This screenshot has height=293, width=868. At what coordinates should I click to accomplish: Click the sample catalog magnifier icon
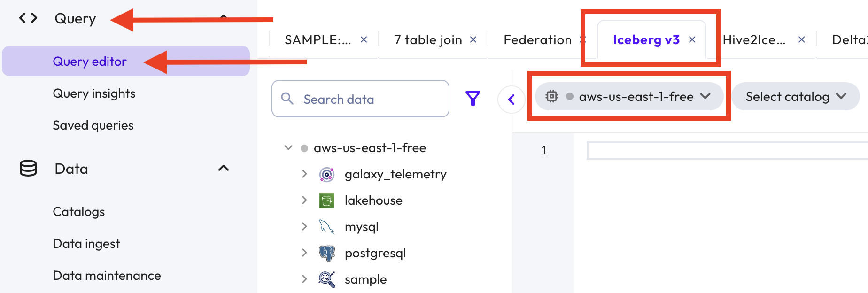tap(326, 279)
